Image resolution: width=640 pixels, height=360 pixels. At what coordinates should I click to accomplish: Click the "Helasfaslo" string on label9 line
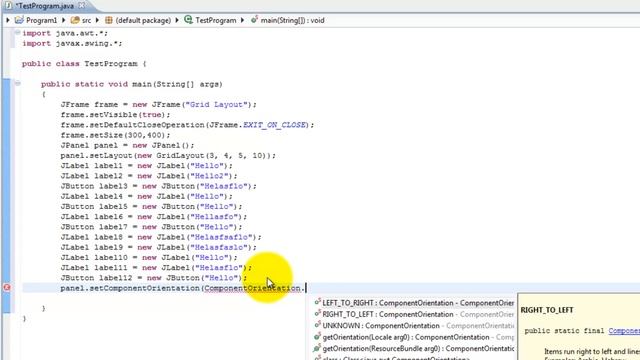coord(221,247)
